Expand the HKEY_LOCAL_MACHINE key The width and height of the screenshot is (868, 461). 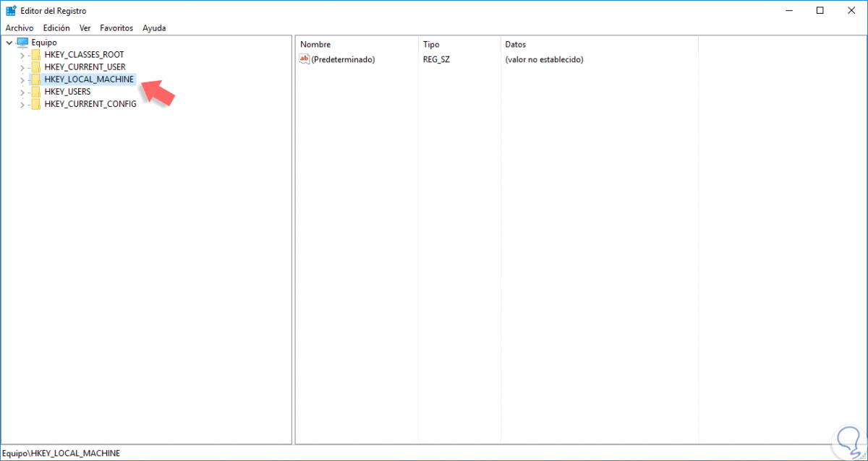pyautogui.click(x=22, y=79)
